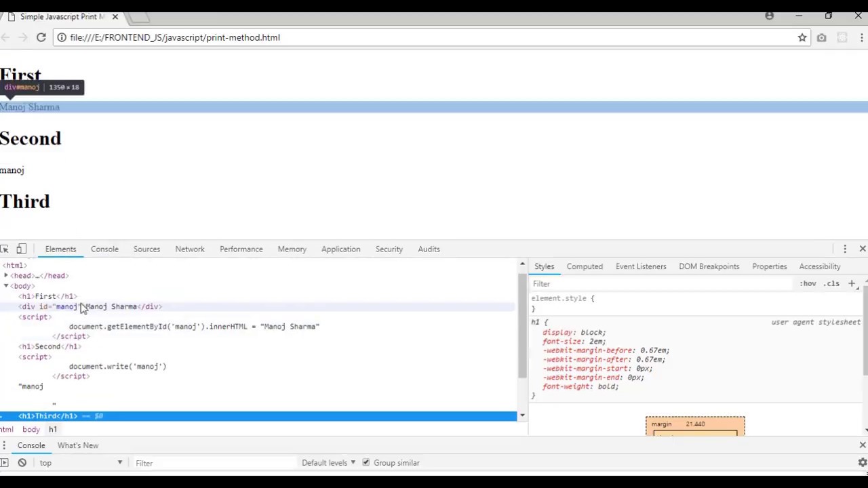Open a new browser tab

tap(139, 17)
